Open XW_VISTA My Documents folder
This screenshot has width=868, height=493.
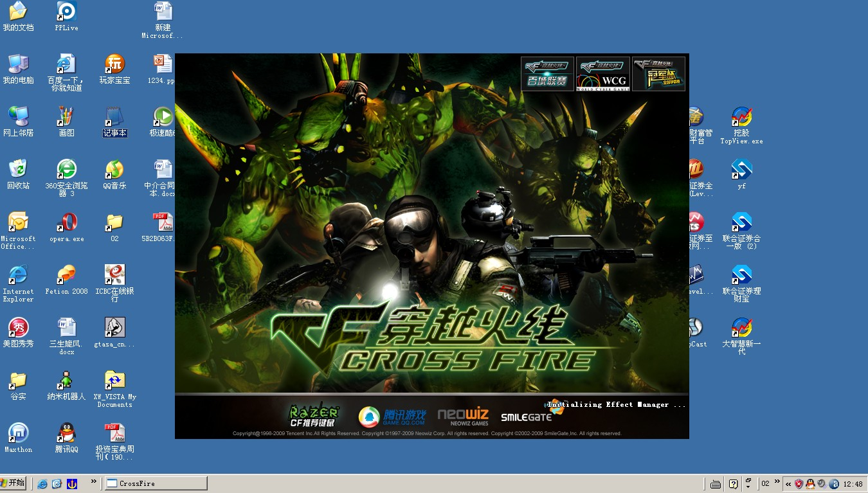(114, 389)
